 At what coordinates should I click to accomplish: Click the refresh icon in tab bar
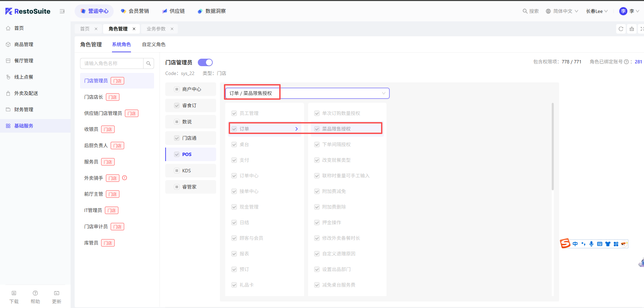621,29
